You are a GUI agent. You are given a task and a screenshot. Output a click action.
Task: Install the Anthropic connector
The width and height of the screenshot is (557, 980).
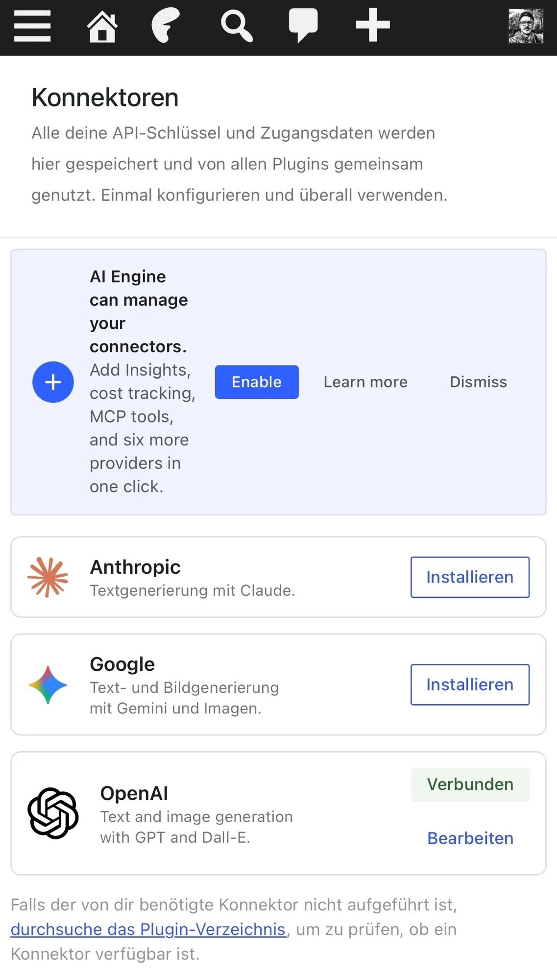pyautogui.click(x=470, y=577)
